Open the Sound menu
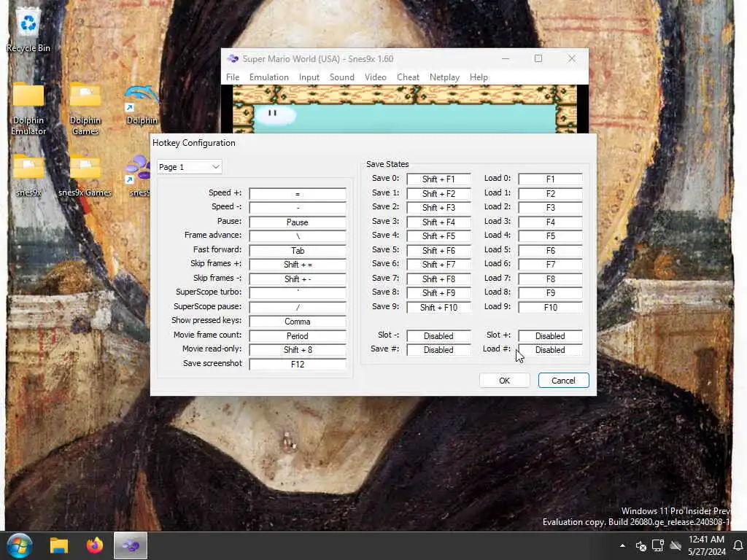747x560 pixels. [341, 77]
